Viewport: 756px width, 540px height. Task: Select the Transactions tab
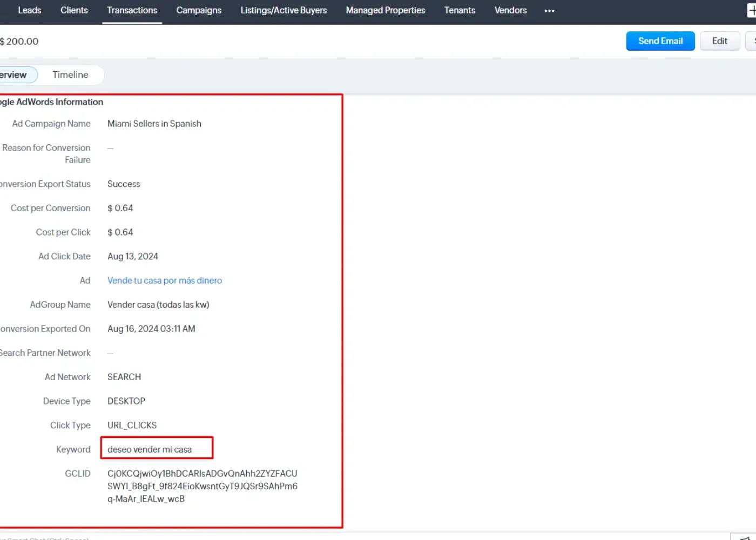tap(132, 10)
